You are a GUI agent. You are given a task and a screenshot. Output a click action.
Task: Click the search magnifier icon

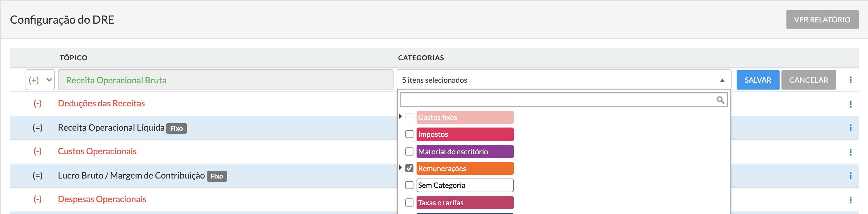click(720, 100)
